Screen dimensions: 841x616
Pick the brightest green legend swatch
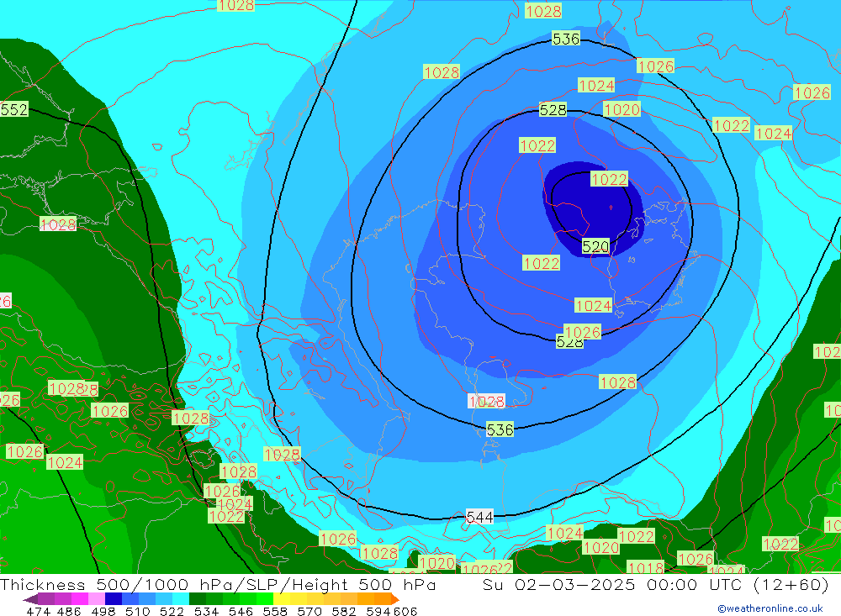[265, 599]
